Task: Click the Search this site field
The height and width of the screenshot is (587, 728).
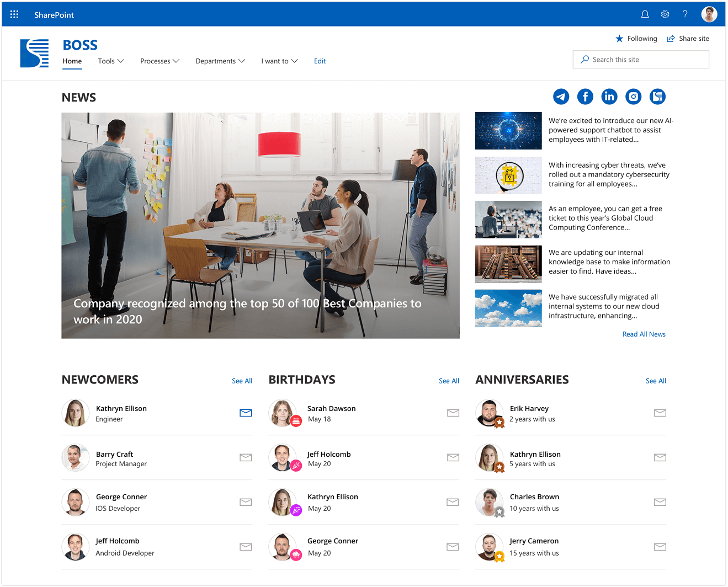Action: pos(641,60)
